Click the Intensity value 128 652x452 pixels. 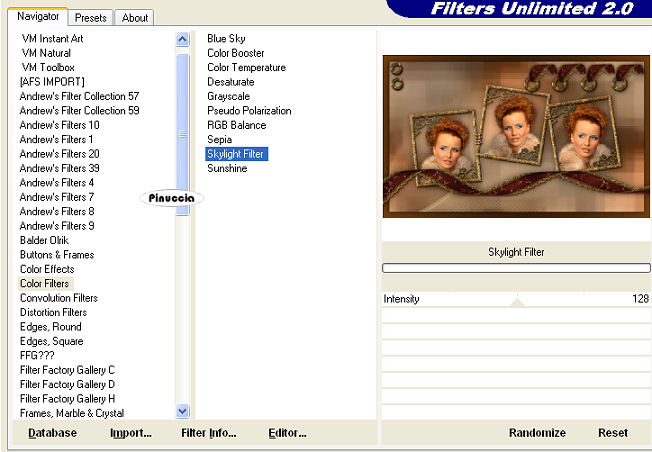pyautogui.click(x=640, y=299)
